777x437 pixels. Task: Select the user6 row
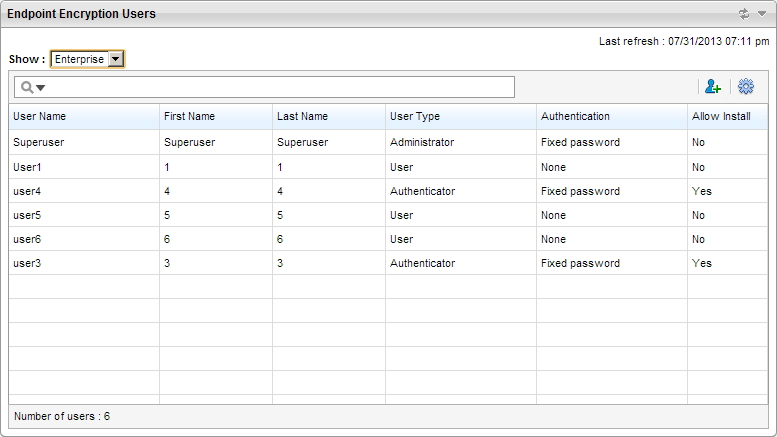[x=27, y=239]
